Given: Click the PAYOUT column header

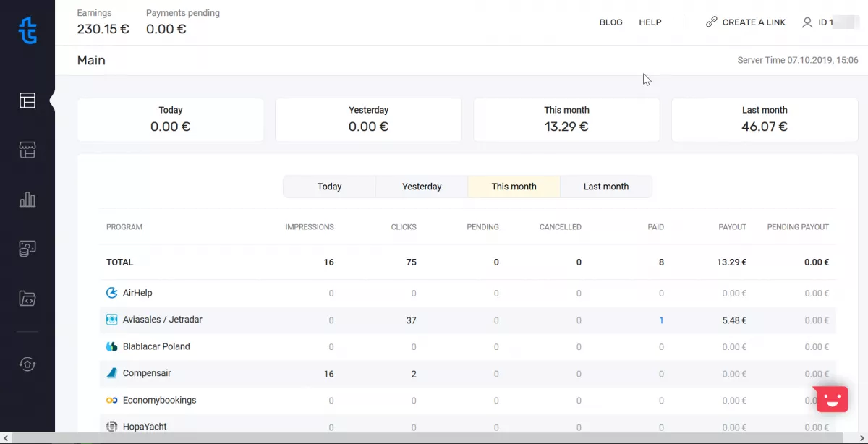Looking at the screenshot, I should point(733,227).
